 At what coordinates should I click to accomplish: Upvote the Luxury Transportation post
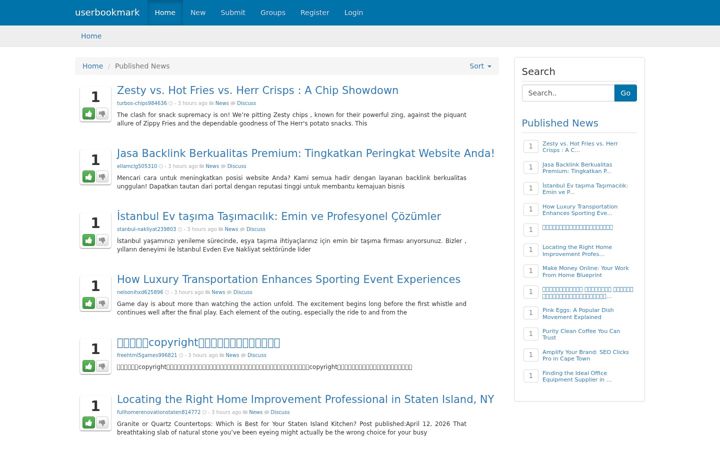pyautogui.click(x=89, y=303)
